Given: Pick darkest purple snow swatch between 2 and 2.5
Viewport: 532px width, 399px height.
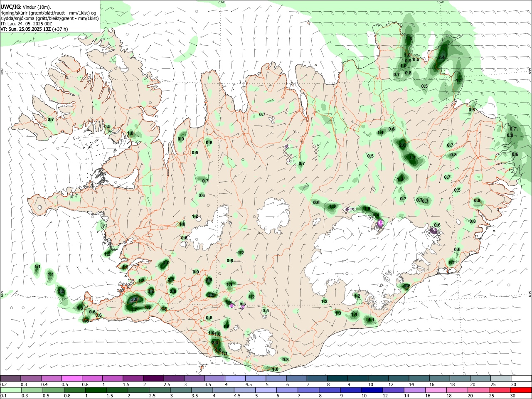Looking at the screenshot, I should click(x=153, y=379).
